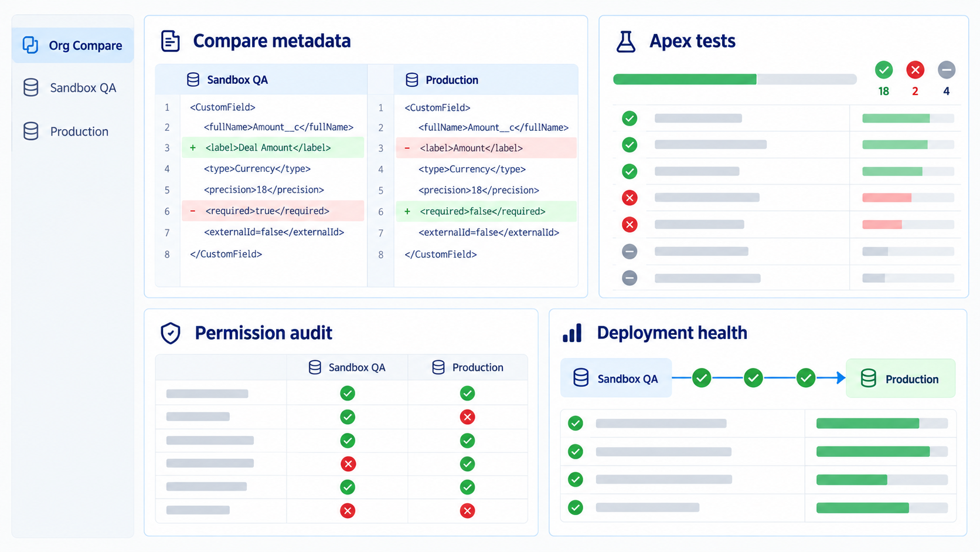Click the Sandbox QA column header in Permission audit
This screenshot has height=552, width=980.
[x=347, y=367]
